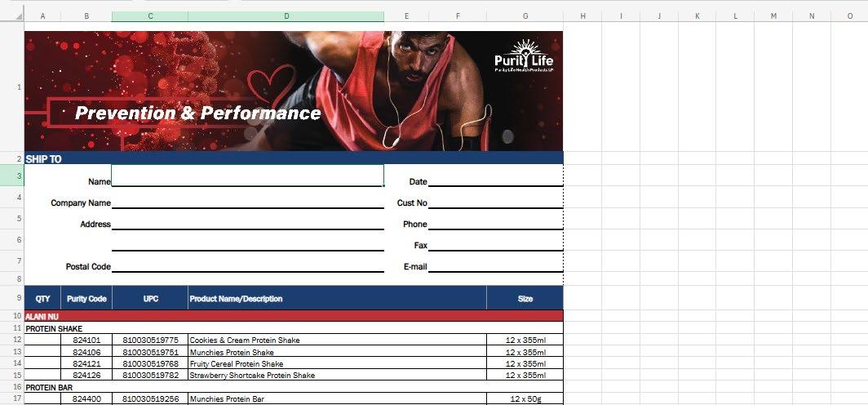Screen dimensions: 868x405
Task: Select row 3 header
Action: [12, 176]
